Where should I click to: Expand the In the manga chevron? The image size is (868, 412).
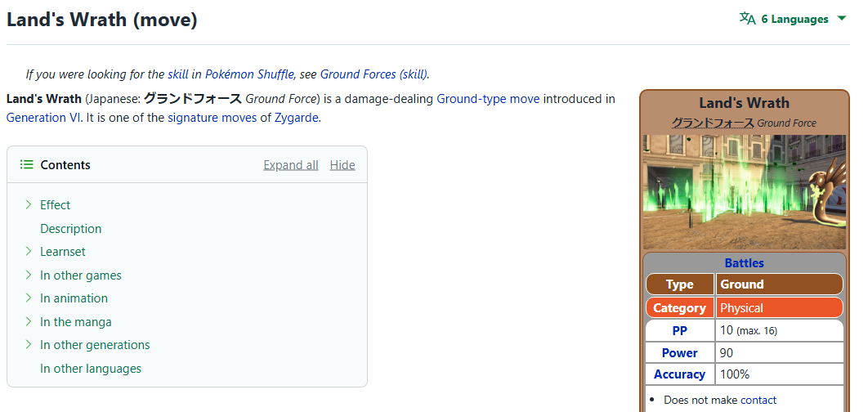[29, 321]
